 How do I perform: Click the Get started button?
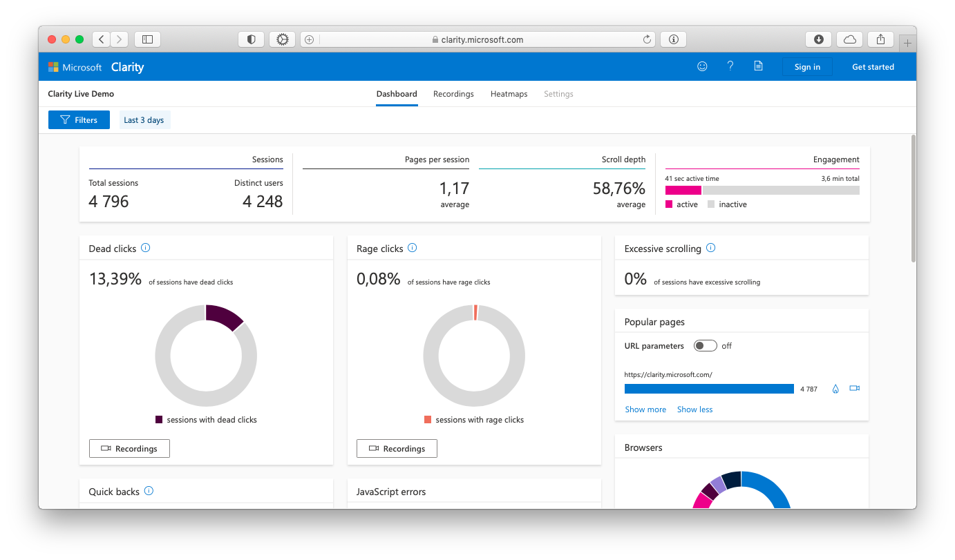point(873,67)
